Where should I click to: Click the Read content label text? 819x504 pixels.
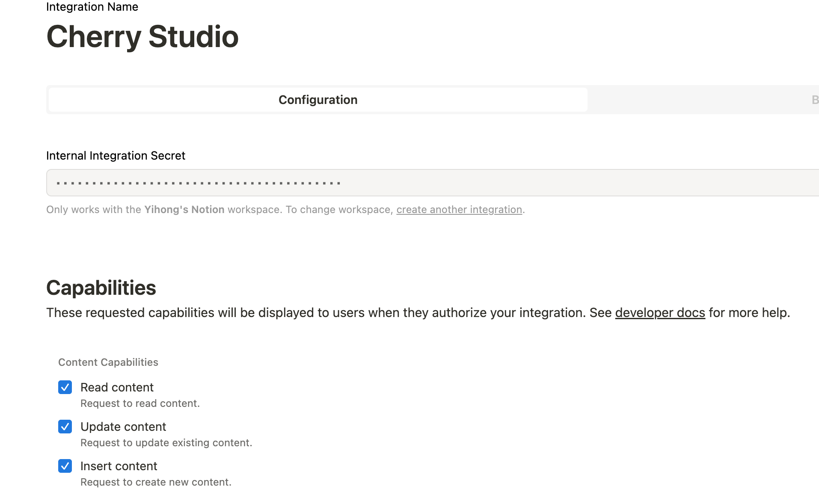(x=117, y=387)
